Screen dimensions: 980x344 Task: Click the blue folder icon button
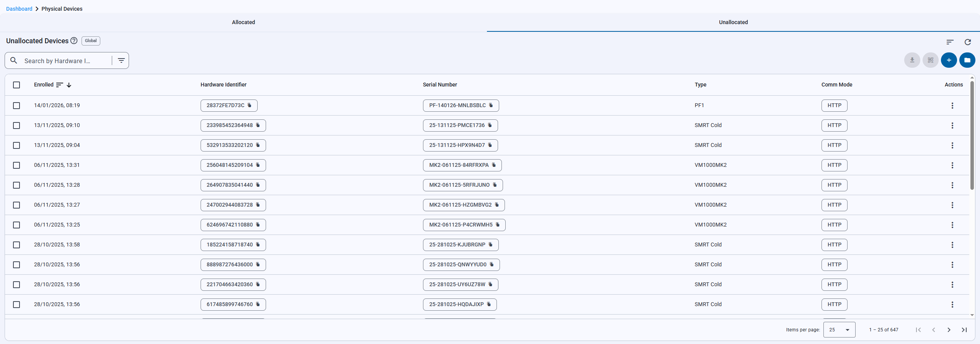(967, 60)
